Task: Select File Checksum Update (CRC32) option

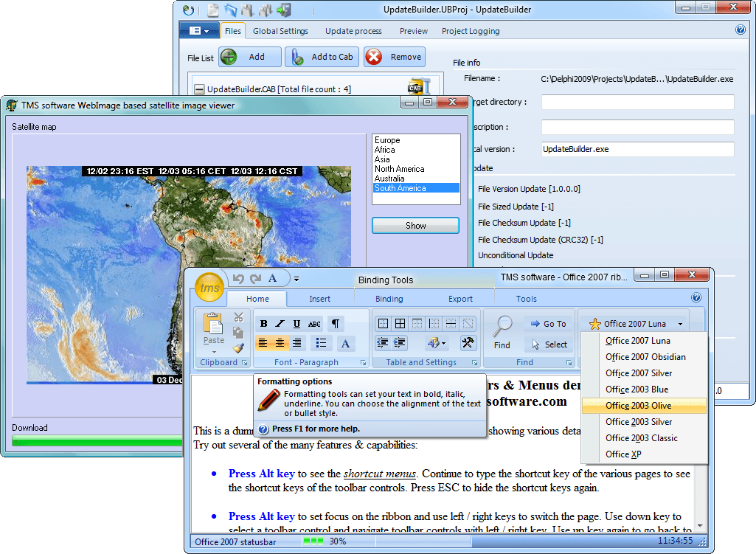Action: pos(540,240)
